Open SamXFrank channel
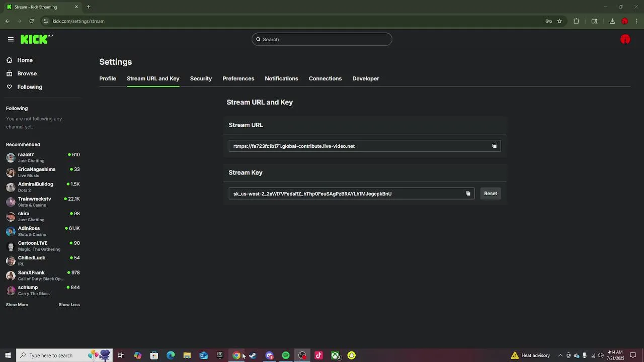644x362 pixels. click(43, 276)
